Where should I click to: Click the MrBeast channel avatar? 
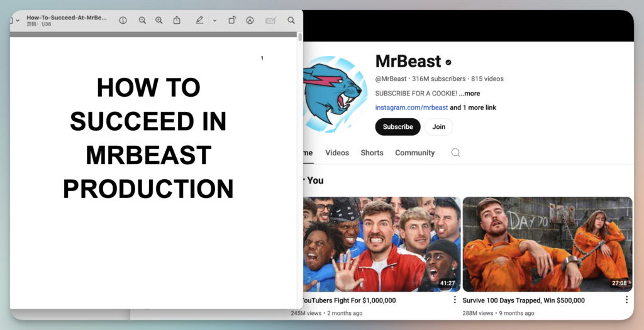[336, 94]
